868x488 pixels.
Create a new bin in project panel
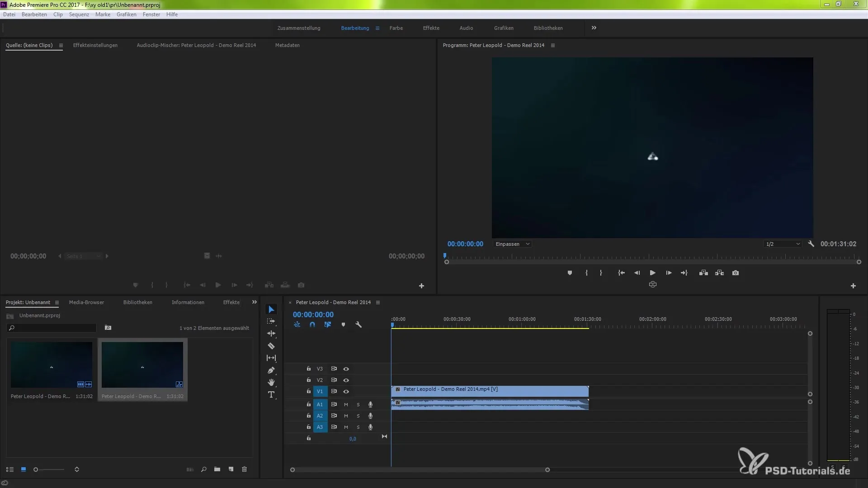click(x=217, y=469)
